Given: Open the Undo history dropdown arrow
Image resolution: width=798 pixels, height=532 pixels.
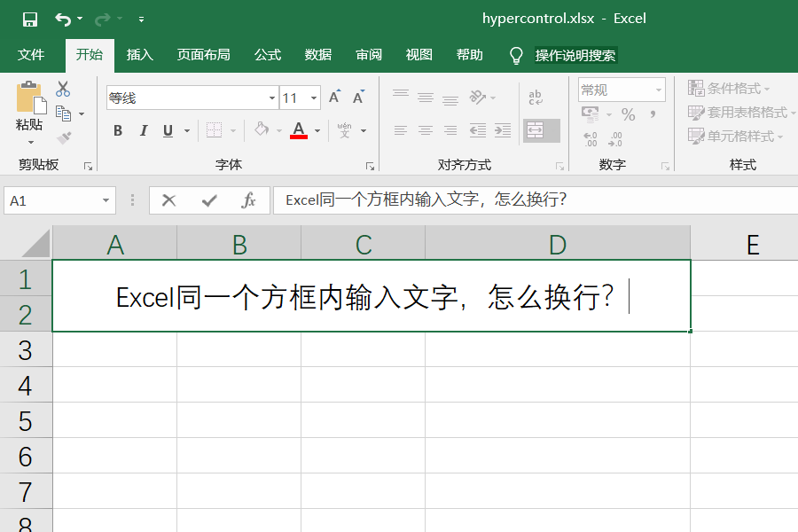Looking at the screenshot, I should [80, 19].
